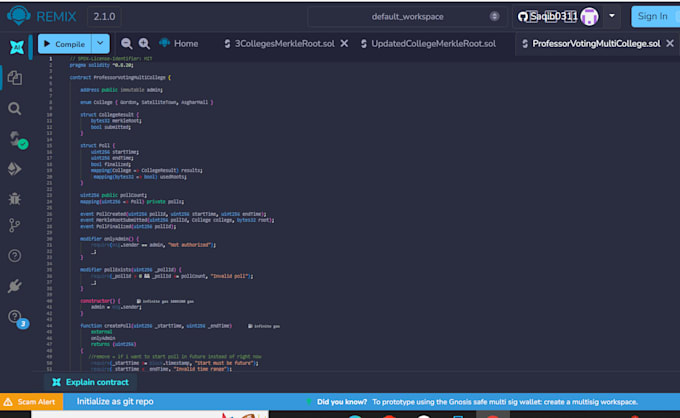Click Explain contract button

90,382
